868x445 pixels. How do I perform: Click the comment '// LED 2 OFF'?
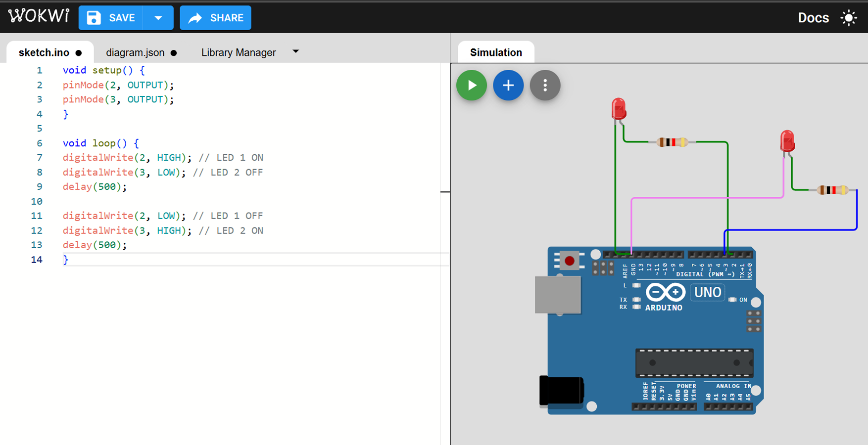click(x=228, y=172)
